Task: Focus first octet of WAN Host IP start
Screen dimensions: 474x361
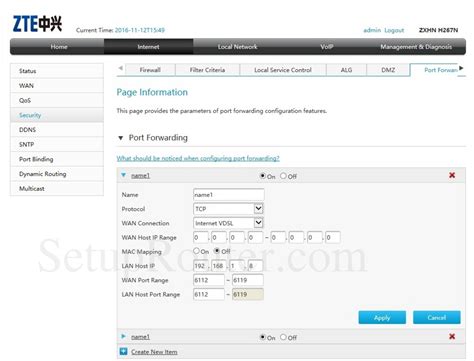Action: (201, 237)
